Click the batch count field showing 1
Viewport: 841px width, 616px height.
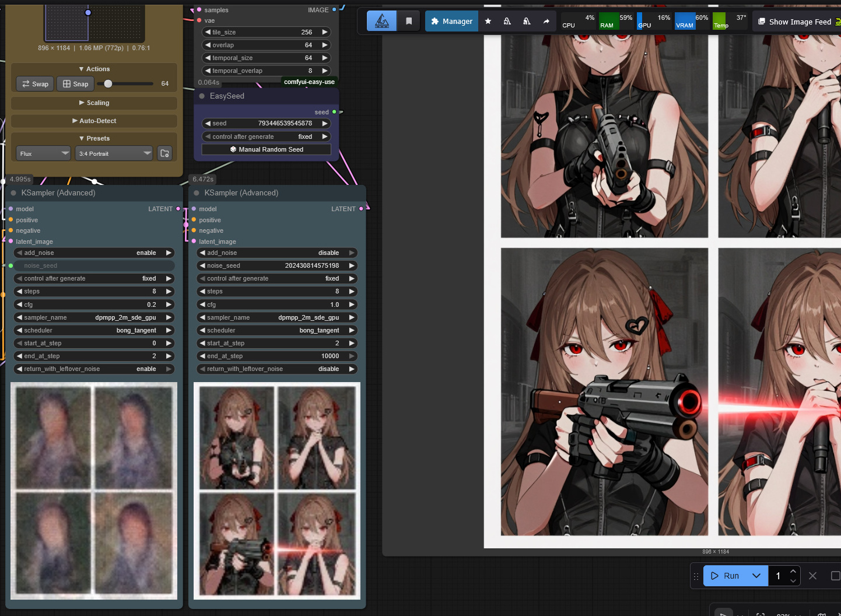point(778,576)
